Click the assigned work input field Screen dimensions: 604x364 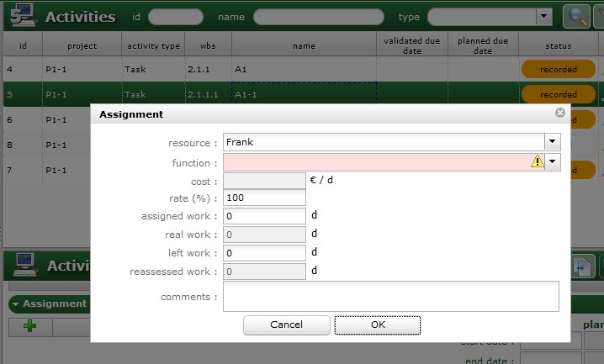pos(264,216)
